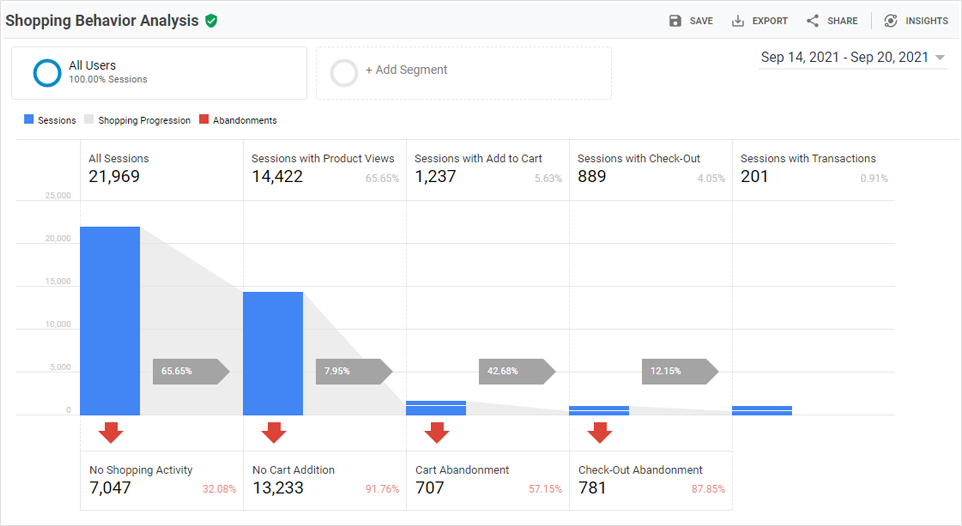The image size is (962, 526).
Task: Click the Cart Abandonment 707 cell
Action: (488, 480)
